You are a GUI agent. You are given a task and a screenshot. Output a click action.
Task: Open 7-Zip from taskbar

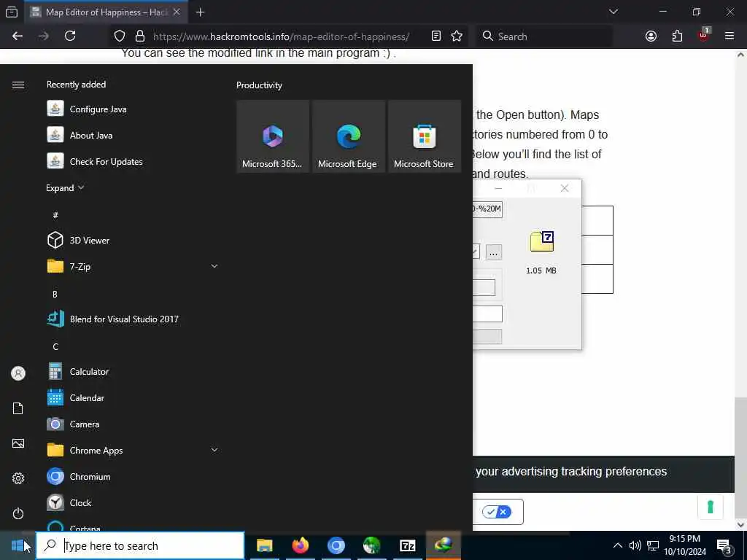(x=407, y=545)
